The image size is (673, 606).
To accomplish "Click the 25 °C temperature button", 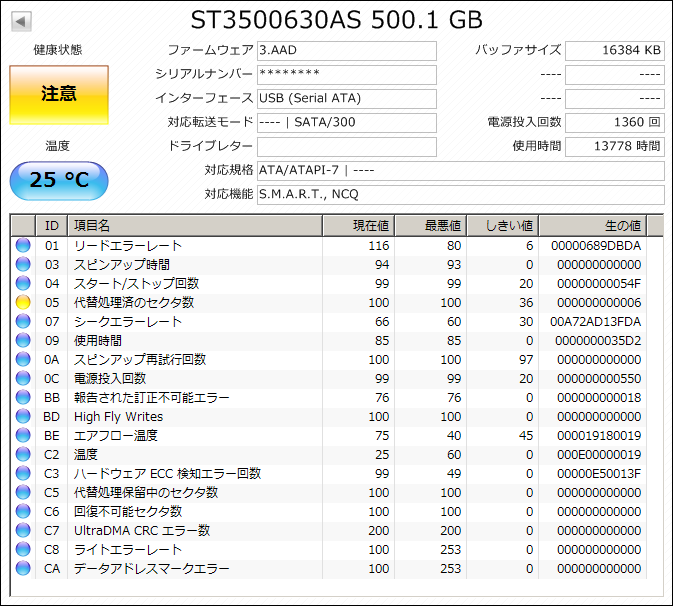I will [59, 181].
